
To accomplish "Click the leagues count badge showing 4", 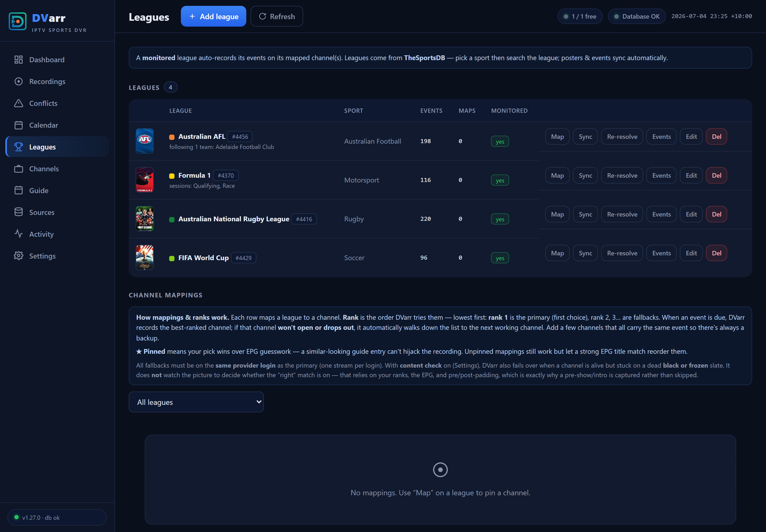I will click(170, 87).
